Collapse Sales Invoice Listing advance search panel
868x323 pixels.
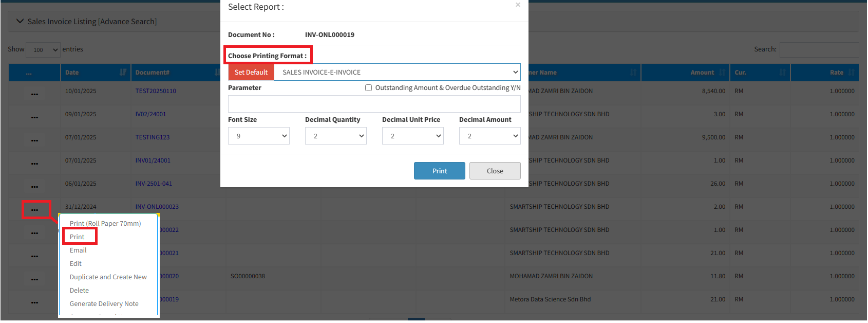point(21,22)
